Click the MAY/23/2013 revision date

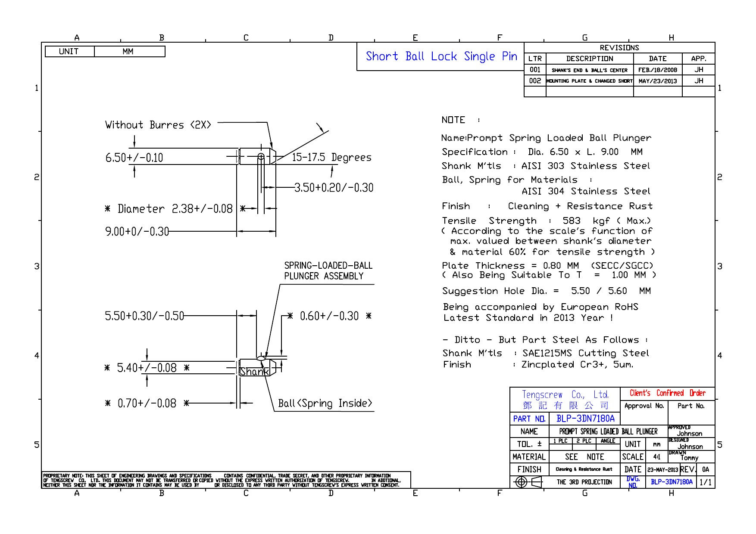[657, 81]
